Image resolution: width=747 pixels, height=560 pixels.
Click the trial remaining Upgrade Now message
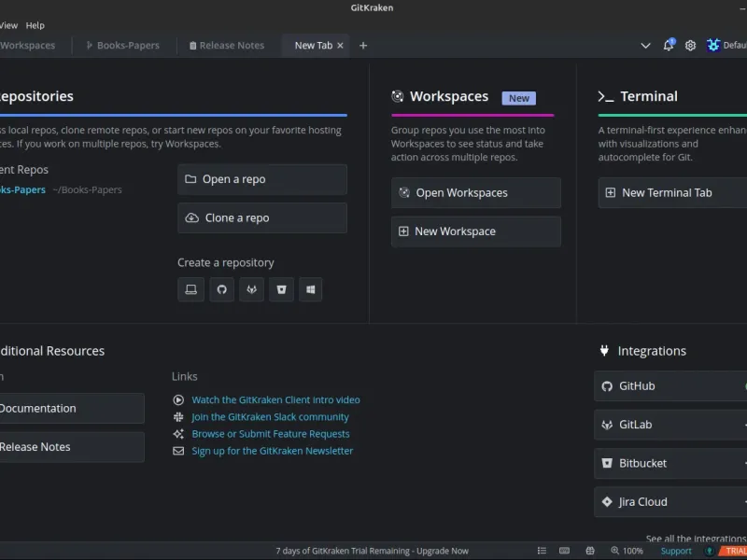tap(372, 551)
